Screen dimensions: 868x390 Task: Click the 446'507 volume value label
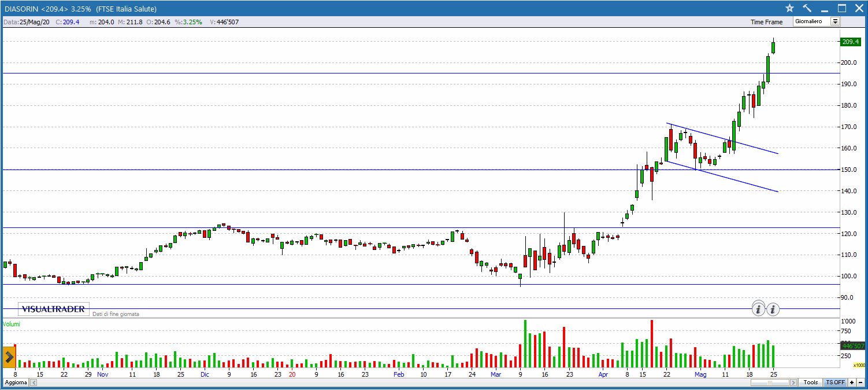pyautogui.click(x=852, y=345)
